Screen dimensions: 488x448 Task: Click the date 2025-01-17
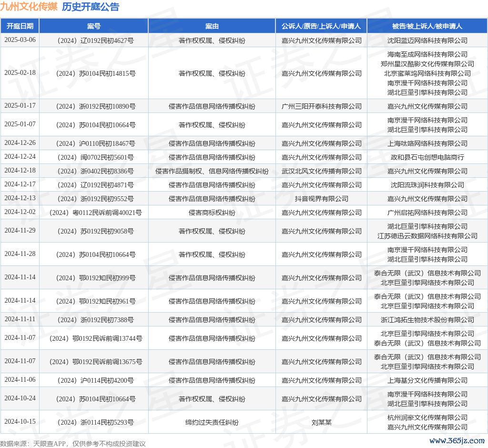20,105
